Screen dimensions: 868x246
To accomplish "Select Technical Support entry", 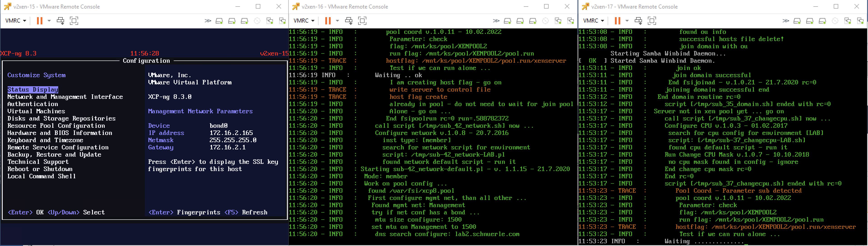I will (38, 162).
